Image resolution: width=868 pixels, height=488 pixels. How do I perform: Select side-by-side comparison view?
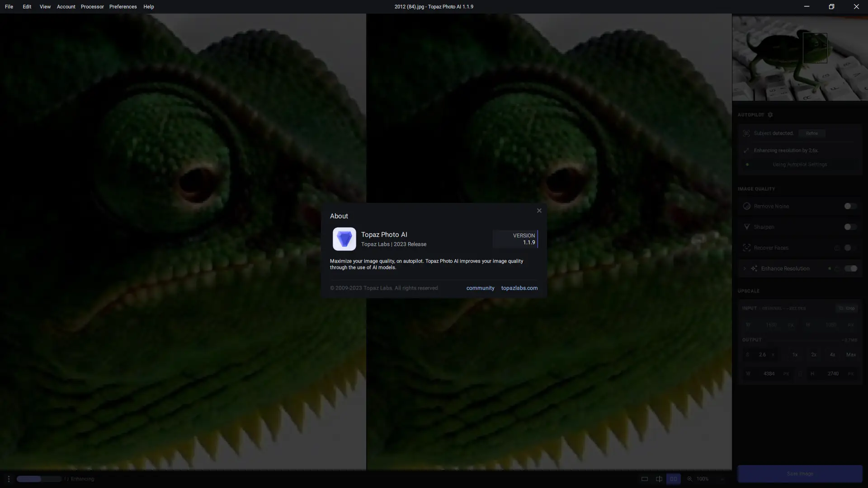coord(673,479)
